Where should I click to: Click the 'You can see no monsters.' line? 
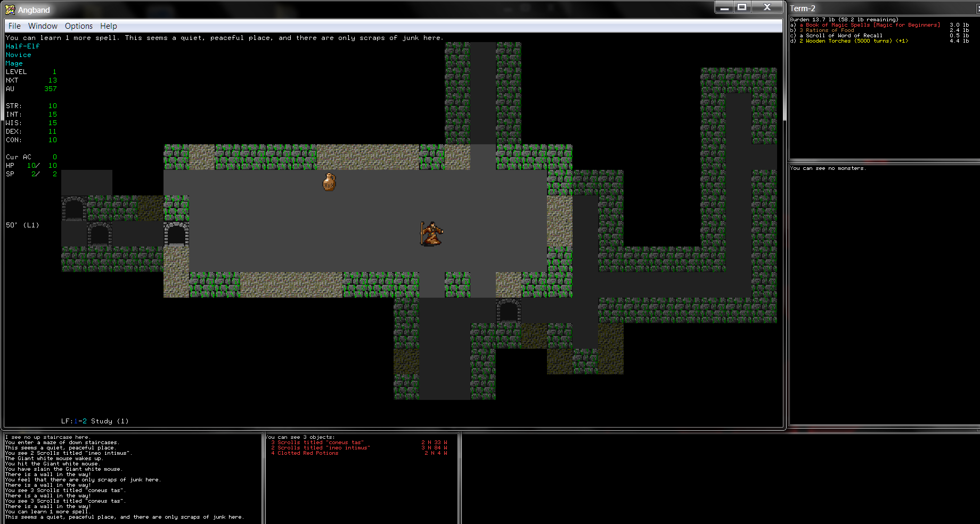(x=828, y=168)
